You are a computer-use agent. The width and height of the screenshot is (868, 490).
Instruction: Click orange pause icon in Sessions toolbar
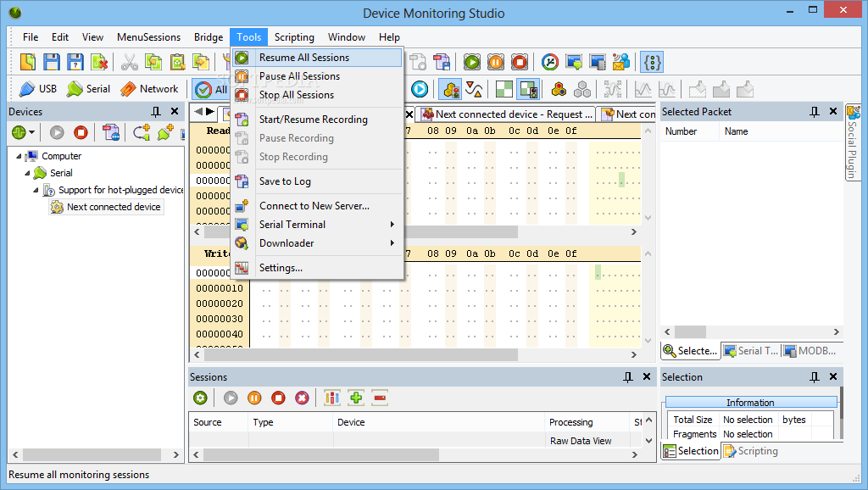click(254, 398)
